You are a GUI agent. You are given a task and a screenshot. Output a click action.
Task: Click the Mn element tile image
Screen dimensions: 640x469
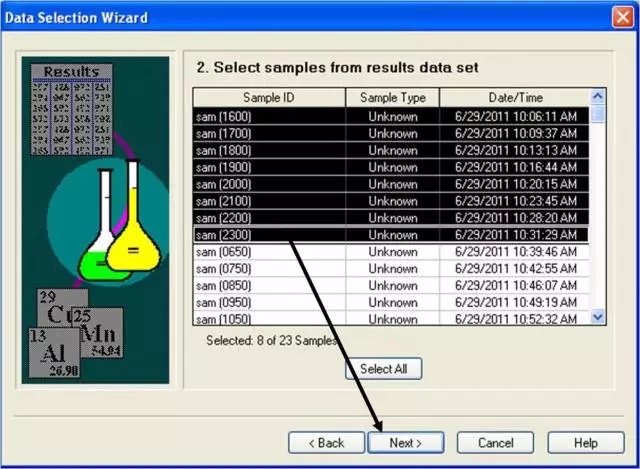pos(98,331)
